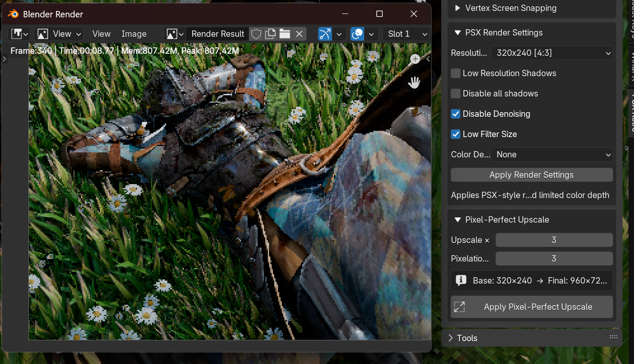The image size is (634, 364).
Task: Click the 'Frame:340' render status text
Action: (x=31, y=51)
